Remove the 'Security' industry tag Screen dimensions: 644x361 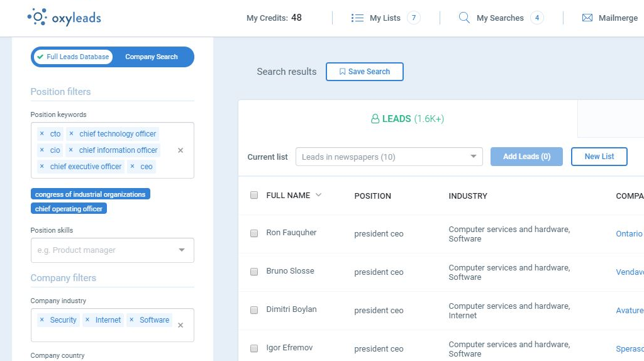click(x=42, y=320)
